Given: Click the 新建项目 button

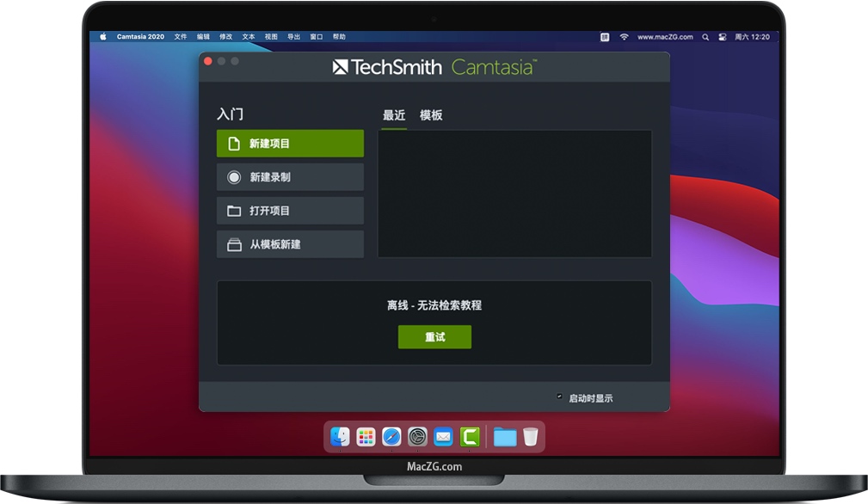Looking at the screenshot, I should (x=290, y=144).
